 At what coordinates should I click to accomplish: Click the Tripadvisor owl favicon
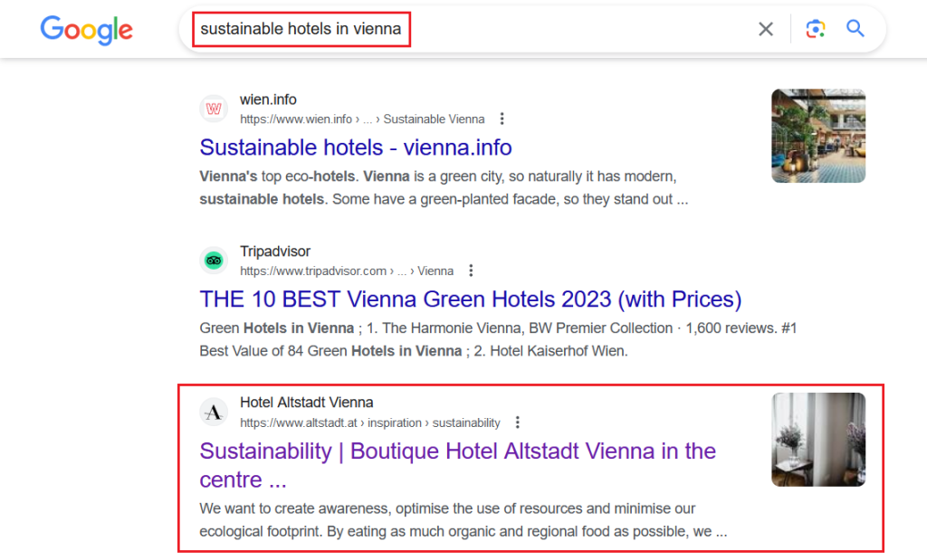pos(214,261)
